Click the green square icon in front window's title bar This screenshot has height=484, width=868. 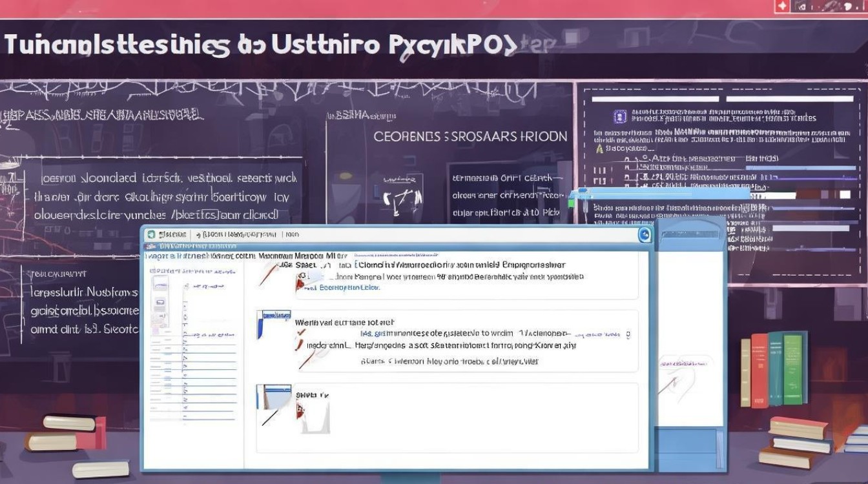(150, 235)
